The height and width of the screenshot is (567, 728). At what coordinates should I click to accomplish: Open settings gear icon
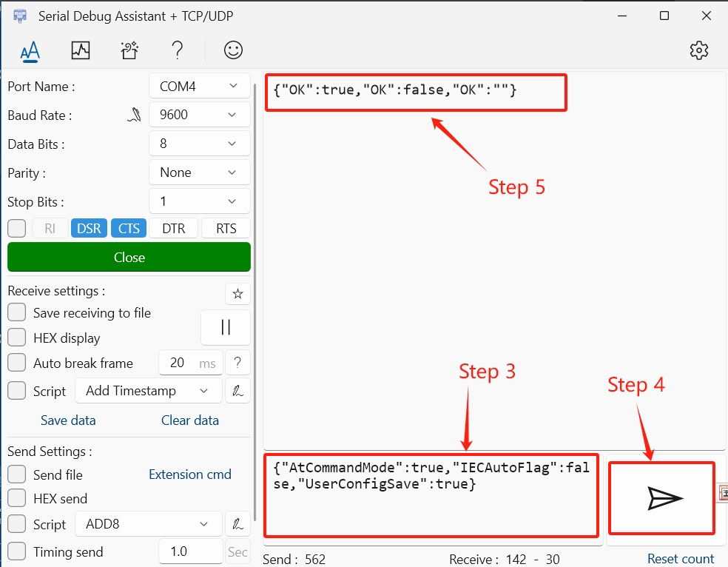[698, 50]
